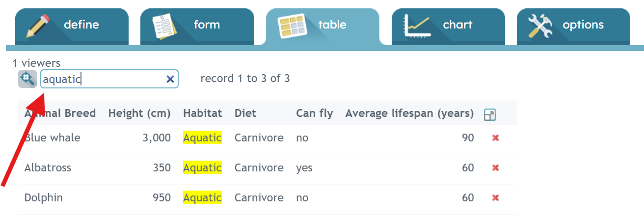Click inside the aquatic search field
Viewport: 644px width, 222px height.
pos(103,79)
